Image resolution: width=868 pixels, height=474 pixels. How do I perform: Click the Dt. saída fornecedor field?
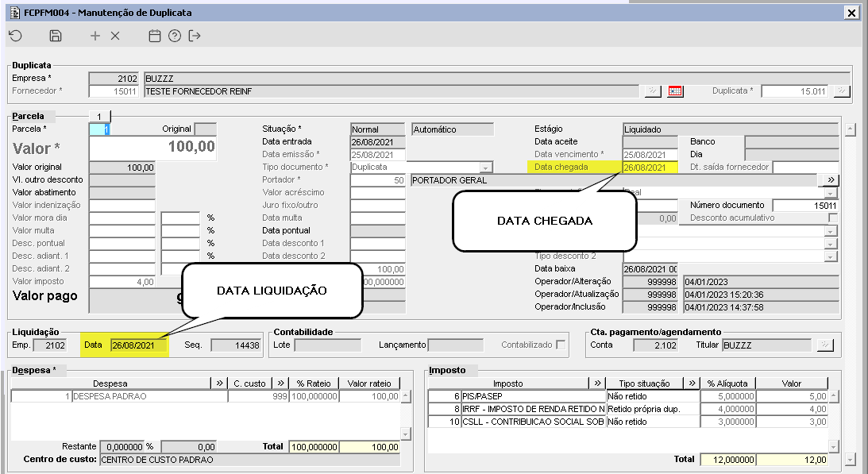(805, 168)
